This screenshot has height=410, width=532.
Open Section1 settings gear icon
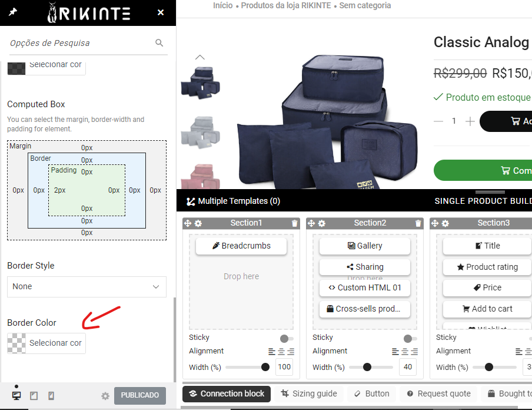click(x=198, y=223)
